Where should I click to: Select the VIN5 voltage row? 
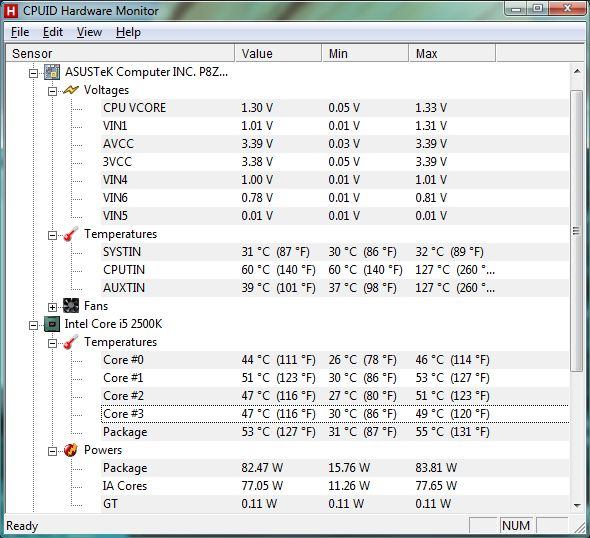335,216
